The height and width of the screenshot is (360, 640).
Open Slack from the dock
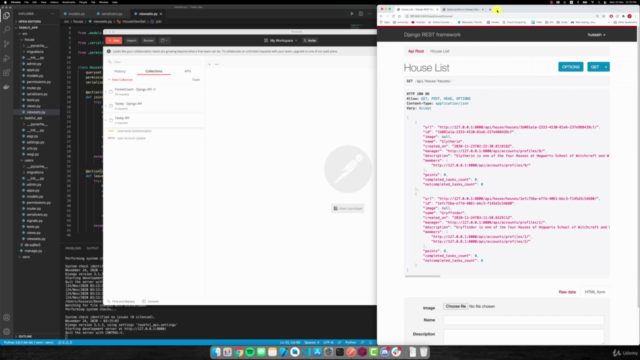click(396, 352)
